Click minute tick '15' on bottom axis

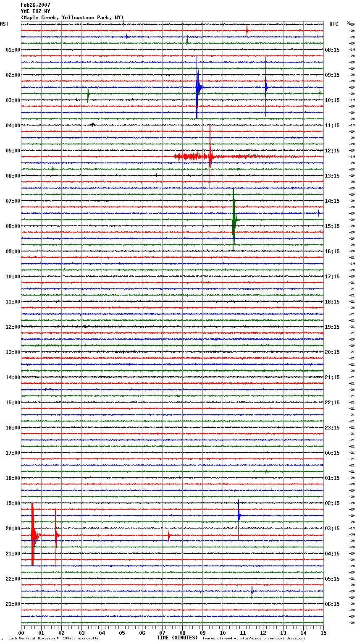point(323,633)
